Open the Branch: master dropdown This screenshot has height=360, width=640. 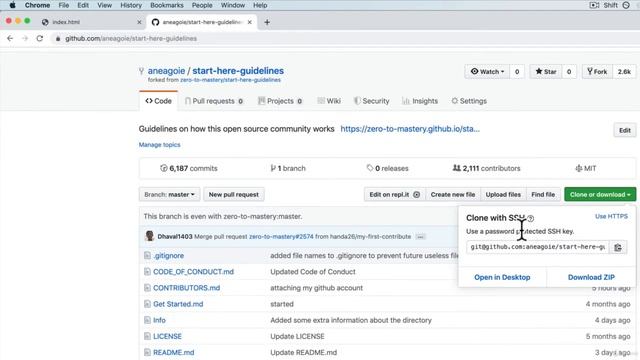click(169, 195)
